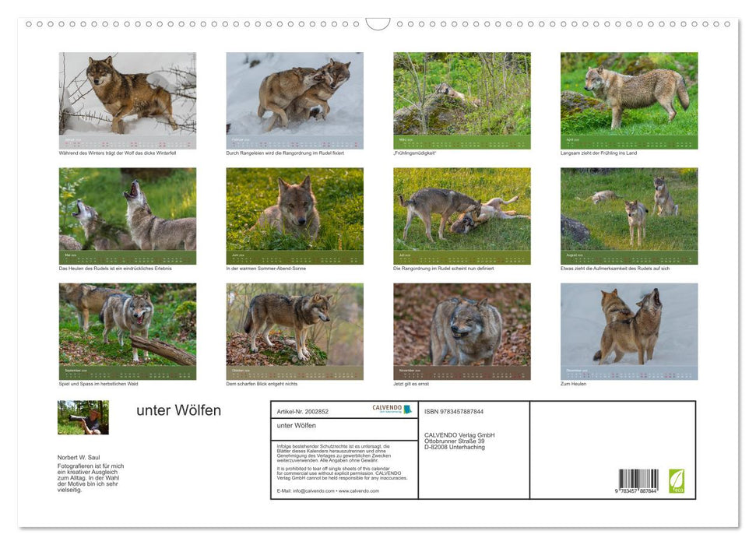Click the calendar hanger hook at top
756x545 pixels.
(x=378, y=24)
